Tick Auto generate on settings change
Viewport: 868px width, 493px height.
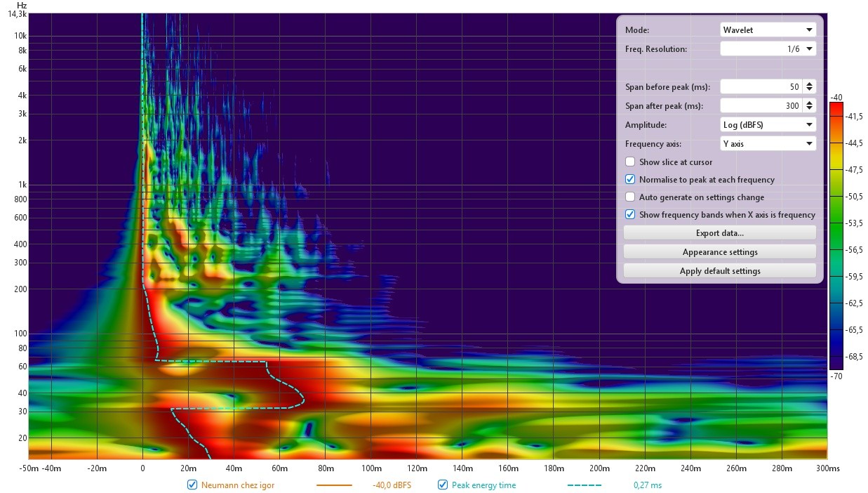(x=630, y=197)
